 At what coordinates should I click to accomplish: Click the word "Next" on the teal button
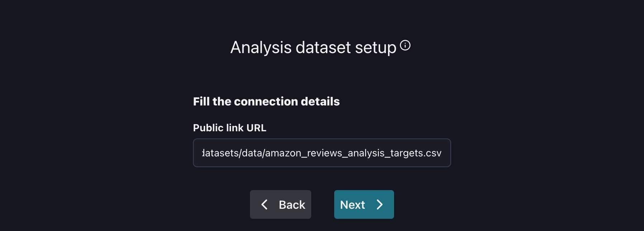point(352,205)
